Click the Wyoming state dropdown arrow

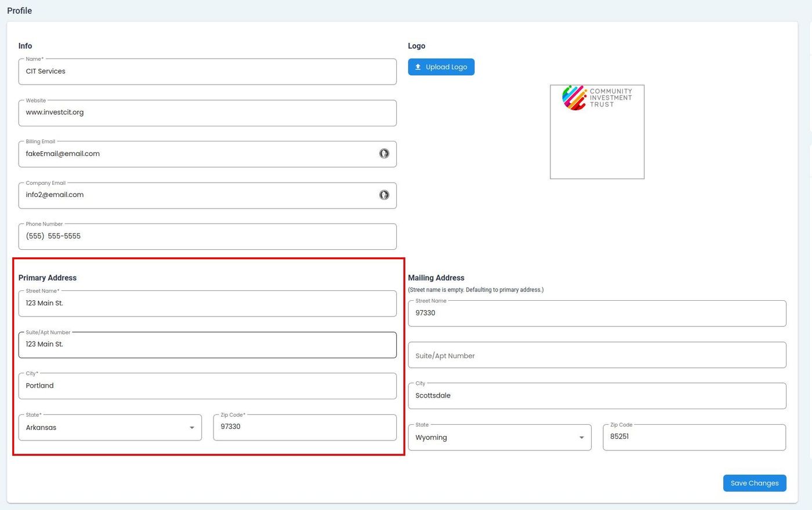(x=581, y=438)
